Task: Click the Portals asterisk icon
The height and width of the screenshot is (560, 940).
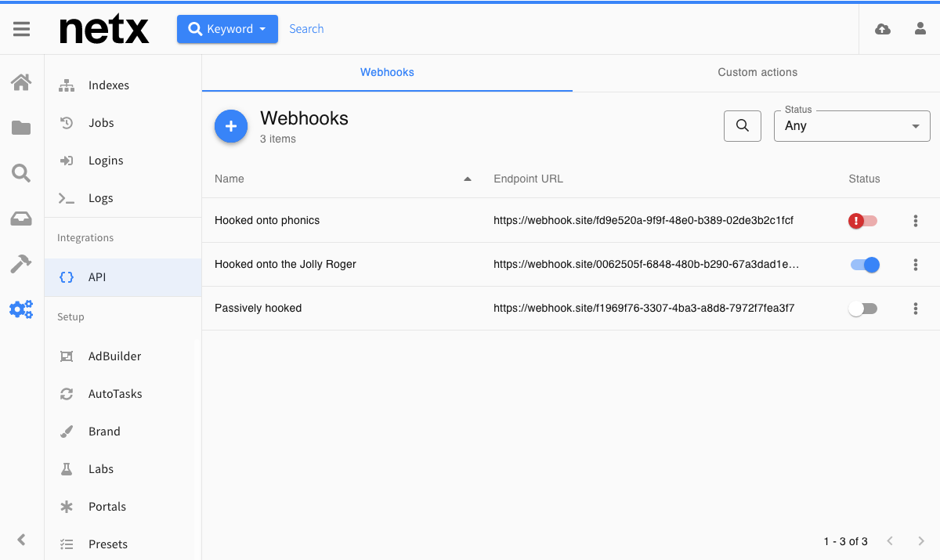Action: (x=67, y=507)
